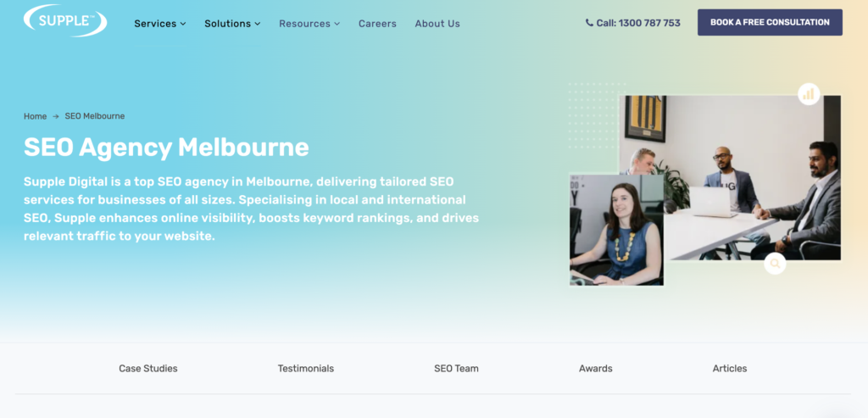
Task: Go to the Careers page
Action: pos(377,24)
